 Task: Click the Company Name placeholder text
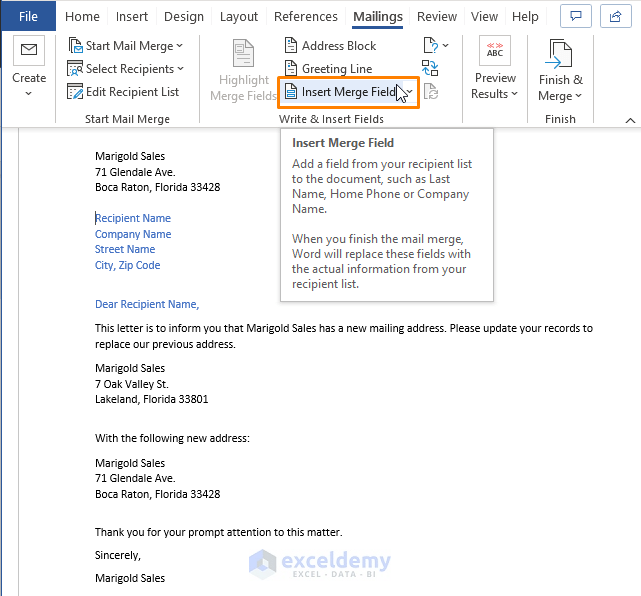click(133, 234)
